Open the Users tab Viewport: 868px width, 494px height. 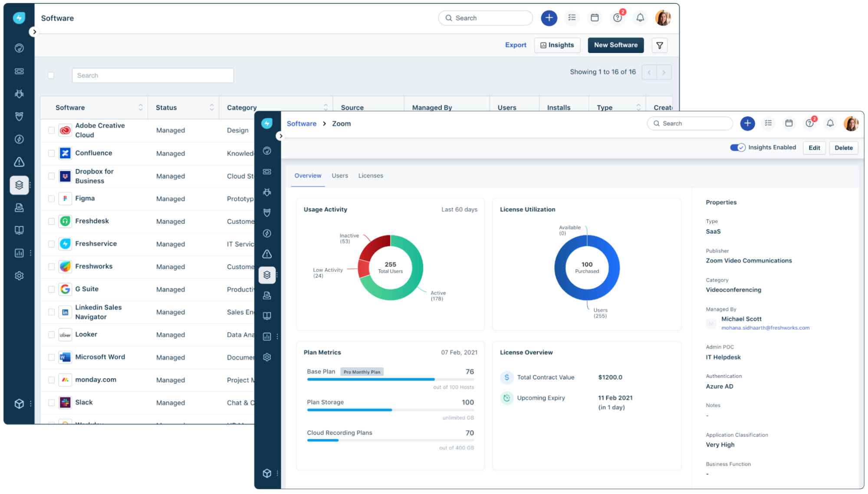pos(339,176)
